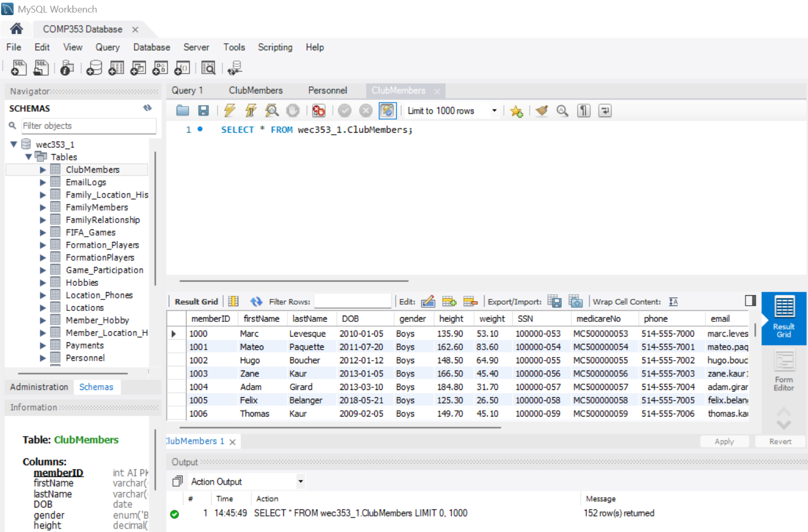This screenshot has width=808, height=532.
Task: Import records from file icon
Action: pos(575,301)
